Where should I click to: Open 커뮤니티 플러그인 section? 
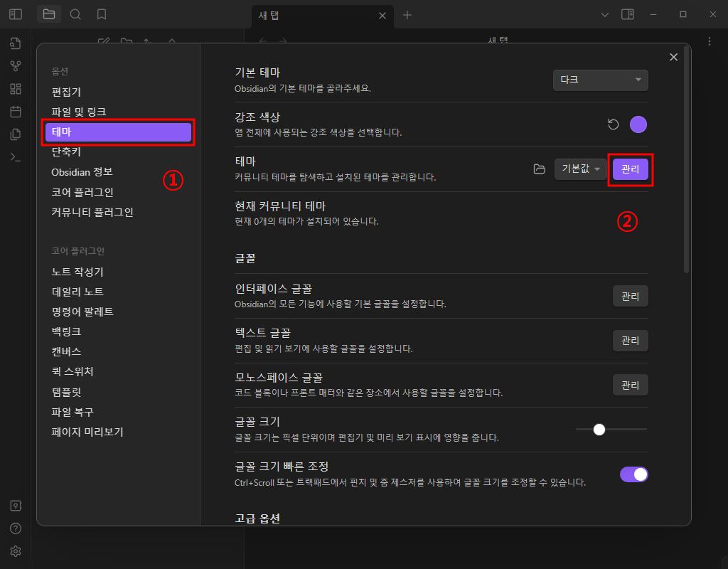click(117, 212)
